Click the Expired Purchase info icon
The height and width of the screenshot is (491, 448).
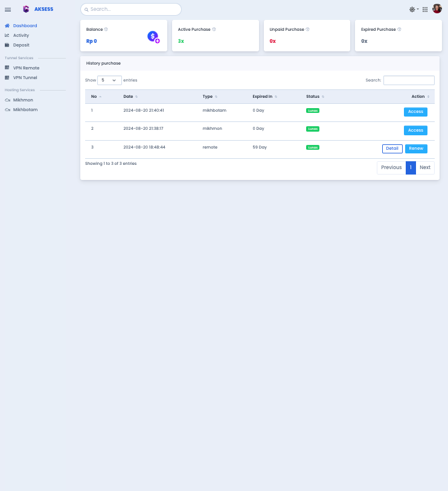pos(399,29)
